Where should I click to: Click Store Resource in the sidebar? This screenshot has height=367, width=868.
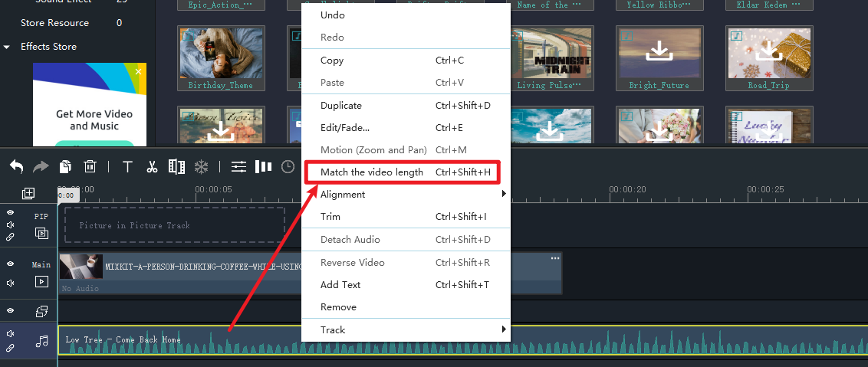pos(54,23)
